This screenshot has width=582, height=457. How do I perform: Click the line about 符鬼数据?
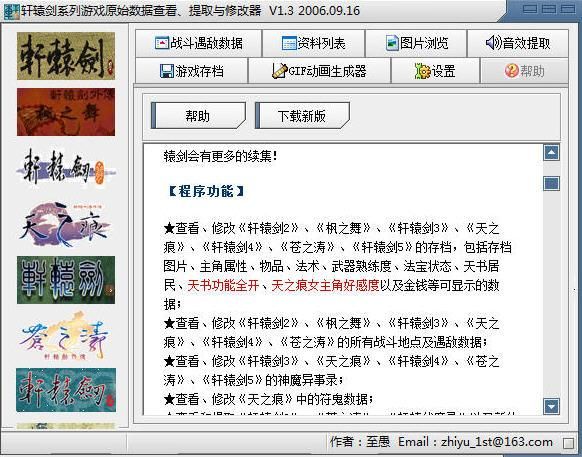[268, 399]
